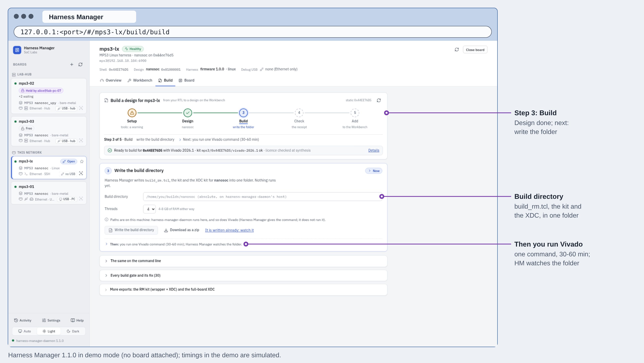Viewport: 644px width, 363px height.
Task: Select step 5 Add circle
Action: point(355,113)
